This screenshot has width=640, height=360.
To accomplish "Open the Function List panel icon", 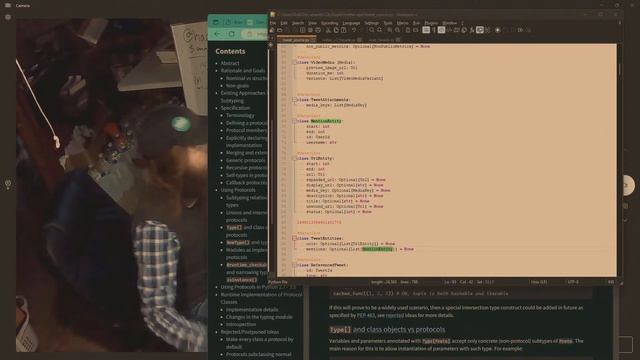I will point(472,30).
